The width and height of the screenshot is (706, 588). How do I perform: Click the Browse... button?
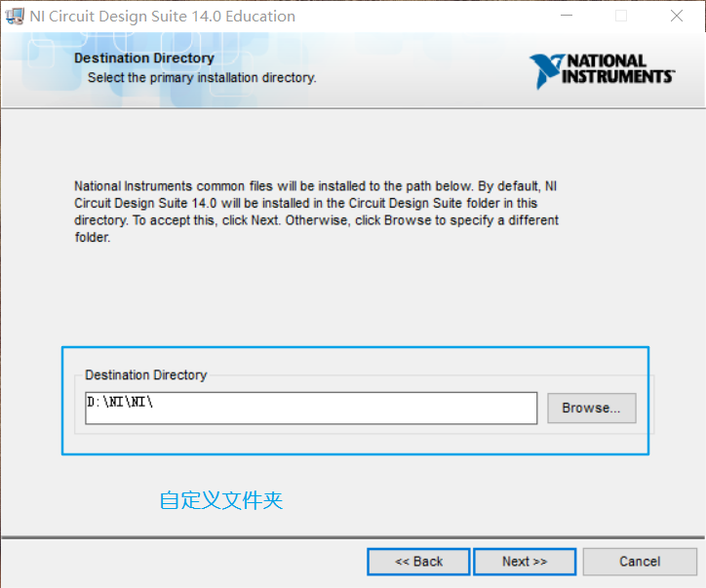[x=591, y=408]
